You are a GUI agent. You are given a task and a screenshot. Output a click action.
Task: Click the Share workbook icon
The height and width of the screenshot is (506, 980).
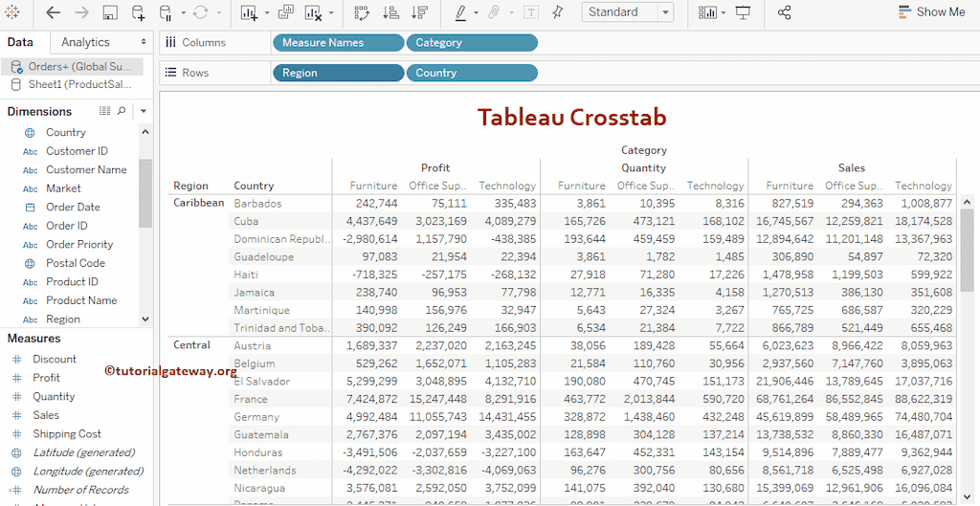point(785,12)
